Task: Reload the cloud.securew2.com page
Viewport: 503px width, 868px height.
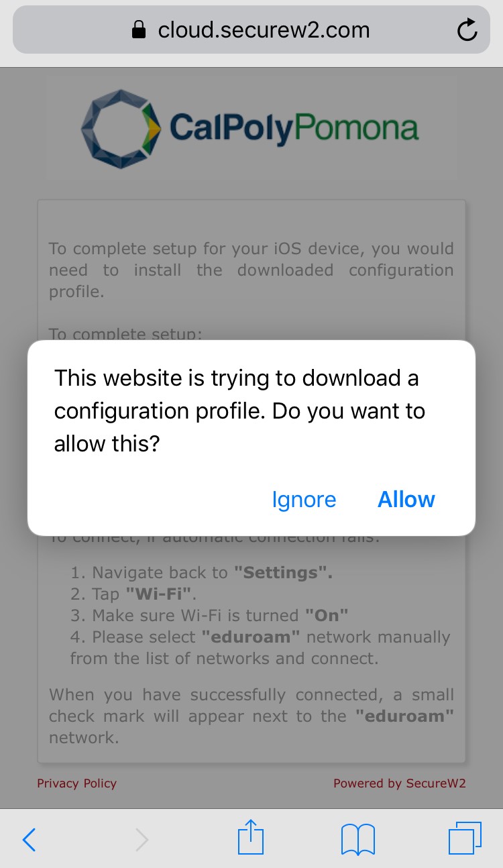Action: [x=467, y=30]
